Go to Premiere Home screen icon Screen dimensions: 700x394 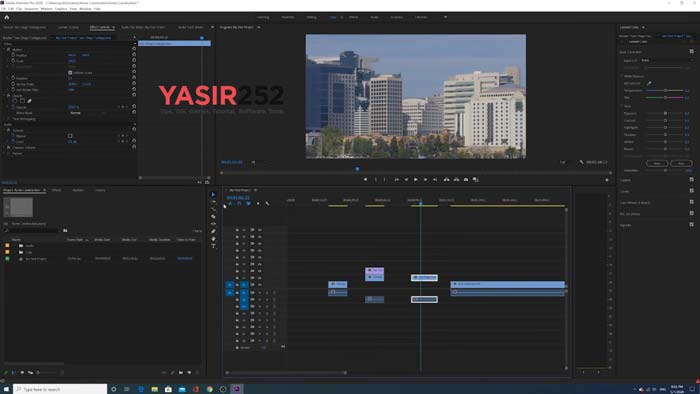click(x=7, y=17)
